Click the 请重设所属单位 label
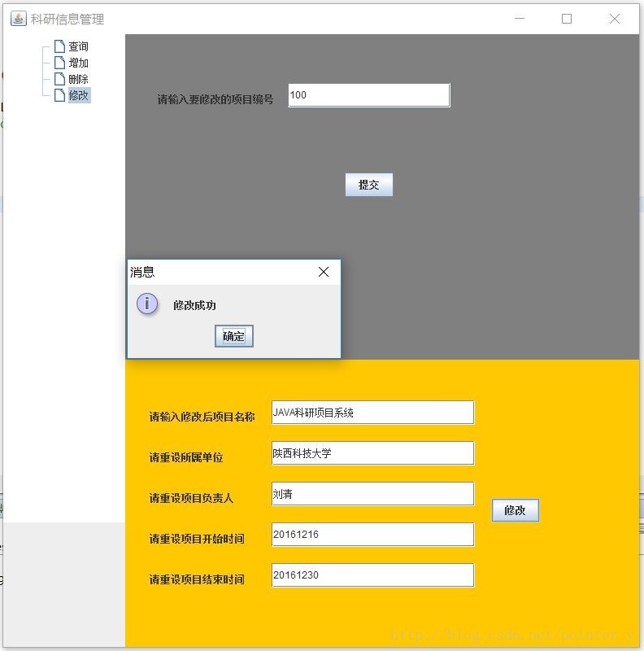The image size is (644, 651). 186,457
